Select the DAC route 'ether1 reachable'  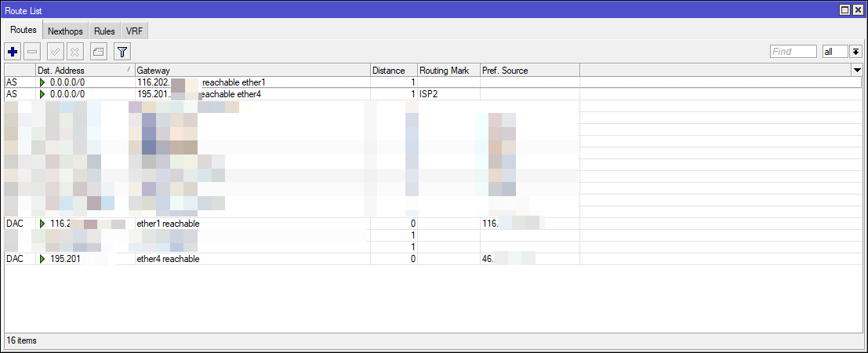(433, 224)
